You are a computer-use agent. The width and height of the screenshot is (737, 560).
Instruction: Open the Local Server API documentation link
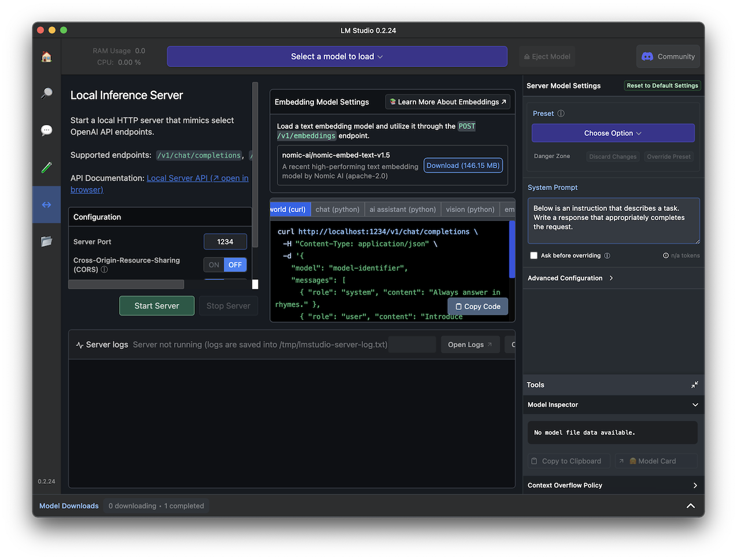pyautogui.click(x=197, y=178)
